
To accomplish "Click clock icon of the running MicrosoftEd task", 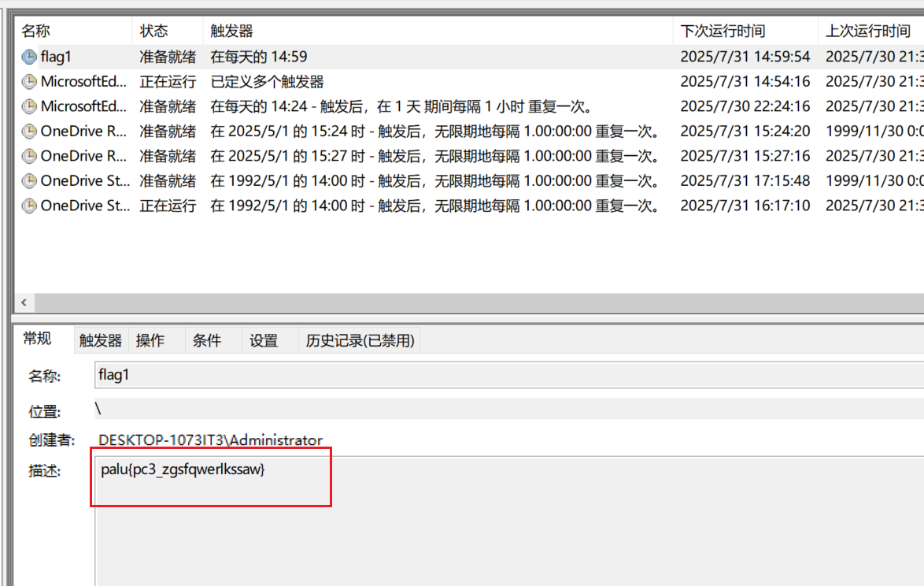I will 29,81.
